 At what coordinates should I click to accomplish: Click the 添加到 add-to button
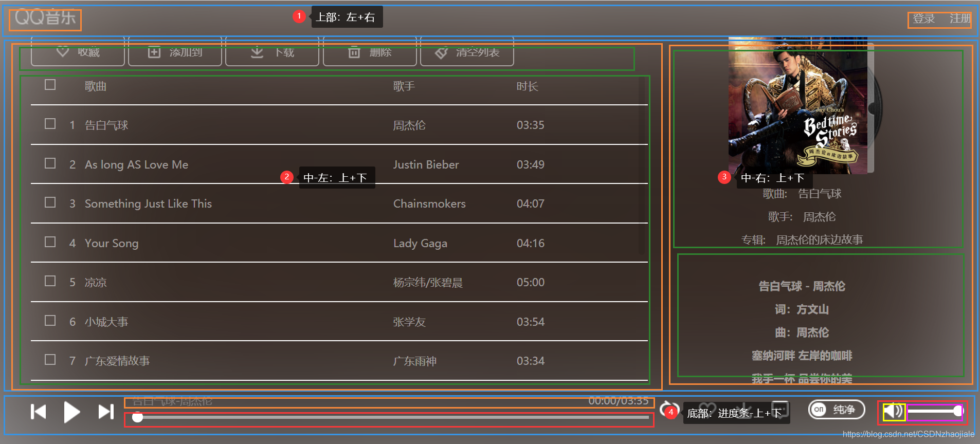tap(175, 51)
